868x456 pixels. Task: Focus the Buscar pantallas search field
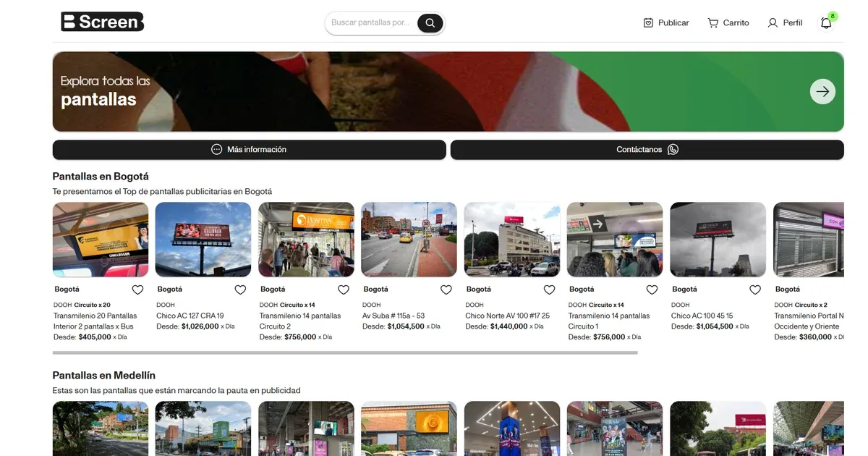click(x=370, y=22)
